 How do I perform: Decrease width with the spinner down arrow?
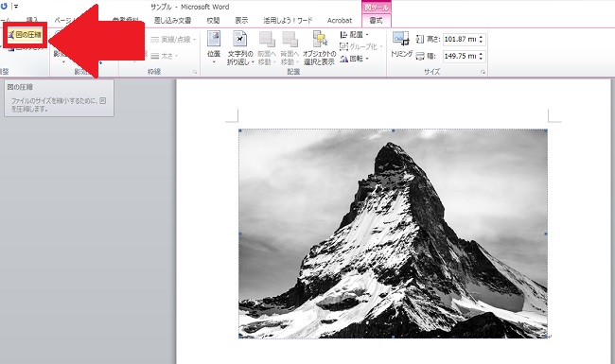(x=482, y=59)
